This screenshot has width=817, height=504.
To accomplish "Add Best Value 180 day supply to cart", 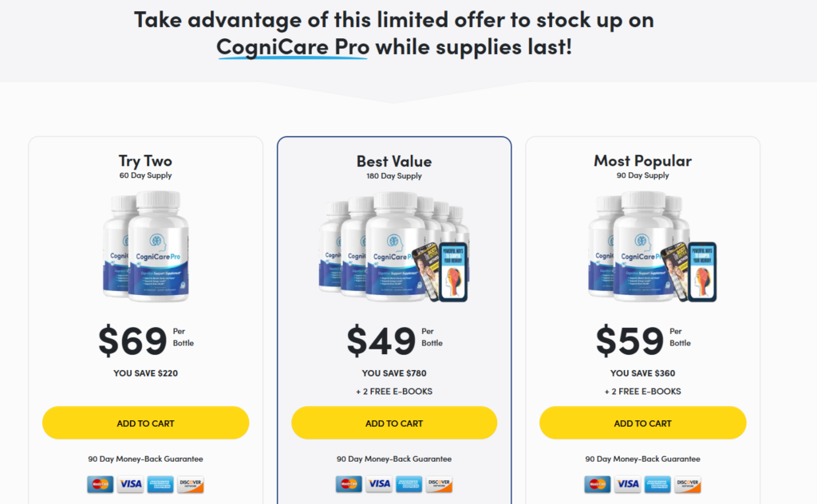I will 394,423.
